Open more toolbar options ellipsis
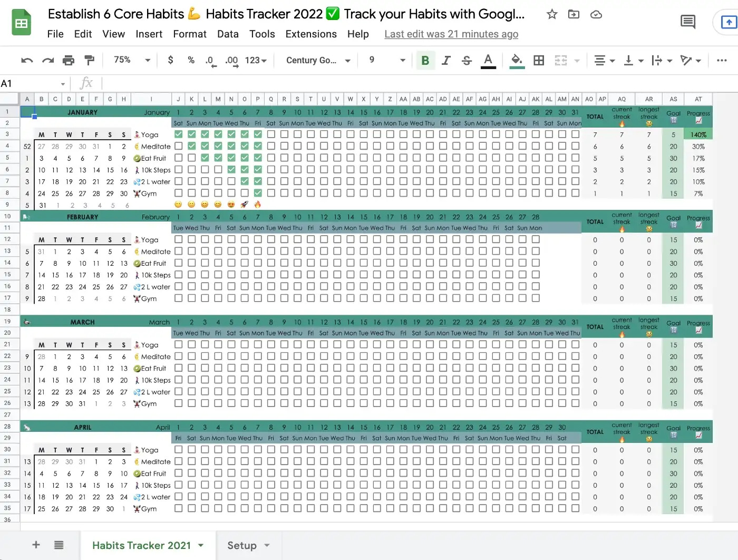Image resolution: width=738 pixels, height=560 pixels. tap(722, 61)
